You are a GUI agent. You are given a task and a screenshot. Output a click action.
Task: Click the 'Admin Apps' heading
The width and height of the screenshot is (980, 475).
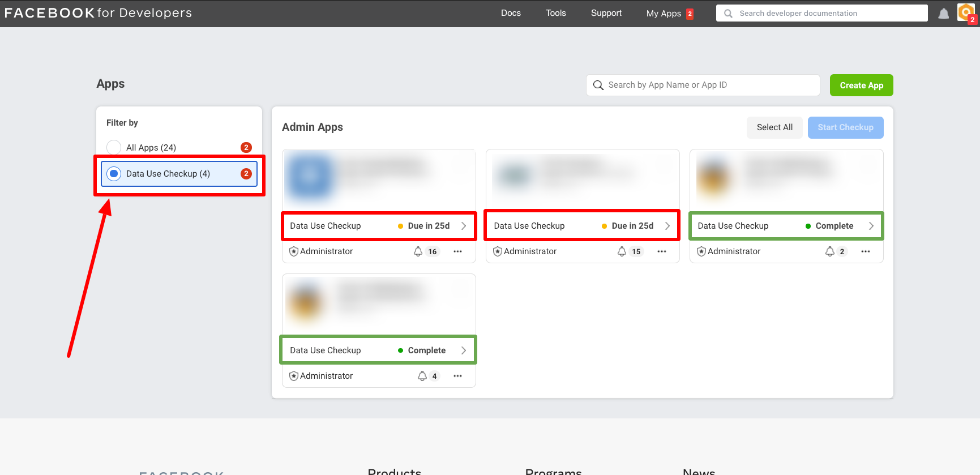click(x=313, y=127)
